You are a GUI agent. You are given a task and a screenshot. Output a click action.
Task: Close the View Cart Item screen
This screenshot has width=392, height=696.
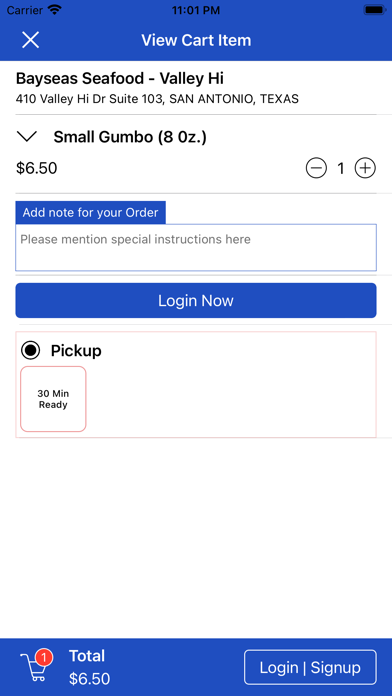tap(31, 40)
